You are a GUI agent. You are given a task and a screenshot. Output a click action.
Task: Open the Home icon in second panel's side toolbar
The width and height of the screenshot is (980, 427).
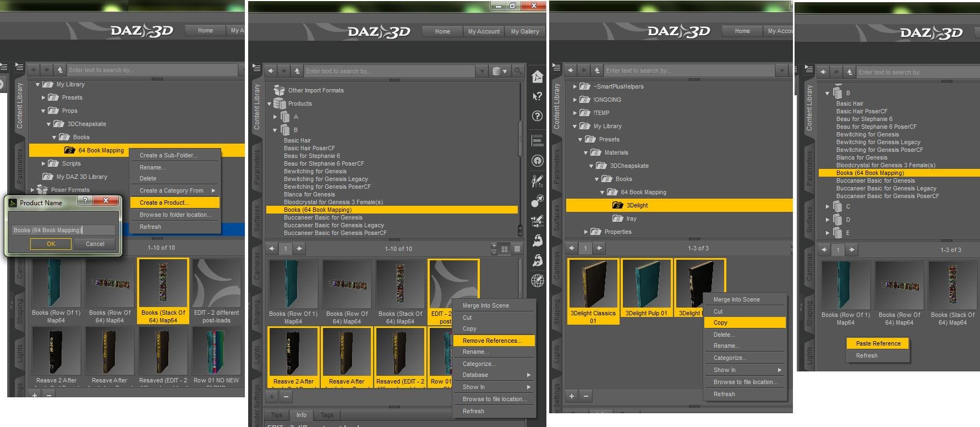538,77
